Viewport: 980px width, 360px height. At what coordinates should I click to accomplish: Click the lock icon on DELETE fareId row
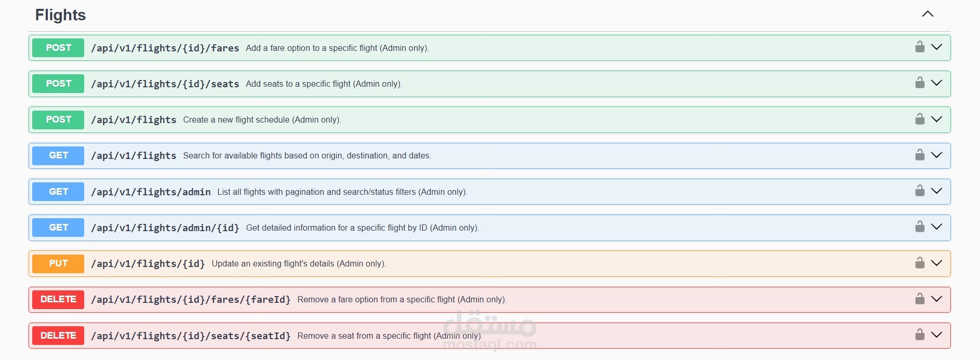point(920,299)
